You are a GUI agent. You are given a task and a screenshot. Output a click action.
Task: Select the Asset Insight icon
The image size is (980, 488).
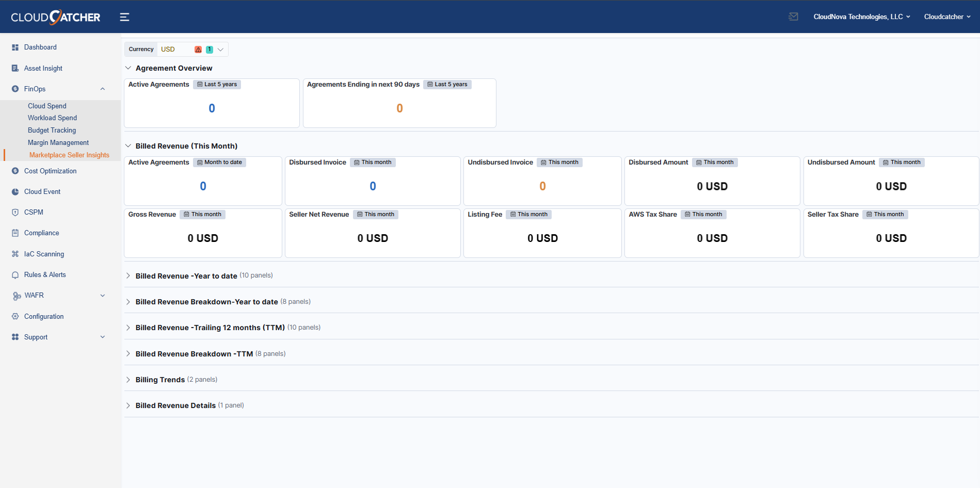(15, 68)
